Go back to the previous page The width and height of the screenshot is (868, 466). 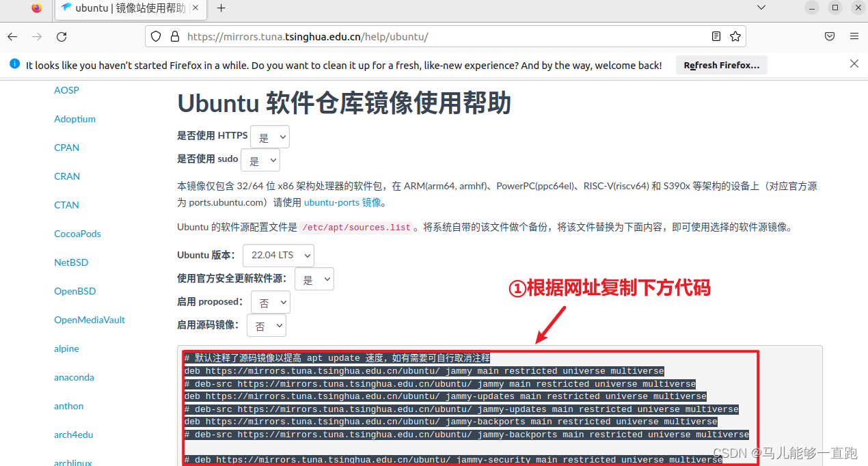point(12,36)
